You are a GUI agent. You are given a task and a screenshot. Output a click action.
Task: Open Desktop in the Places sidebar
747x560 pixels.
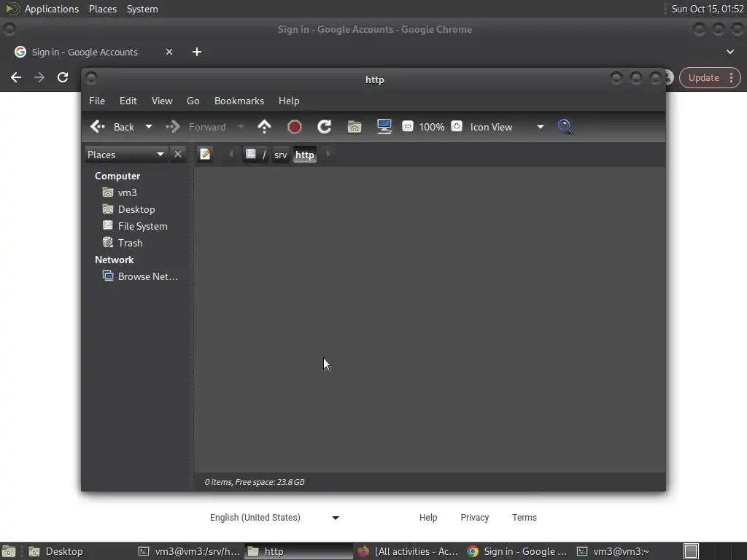pos(128,209)
